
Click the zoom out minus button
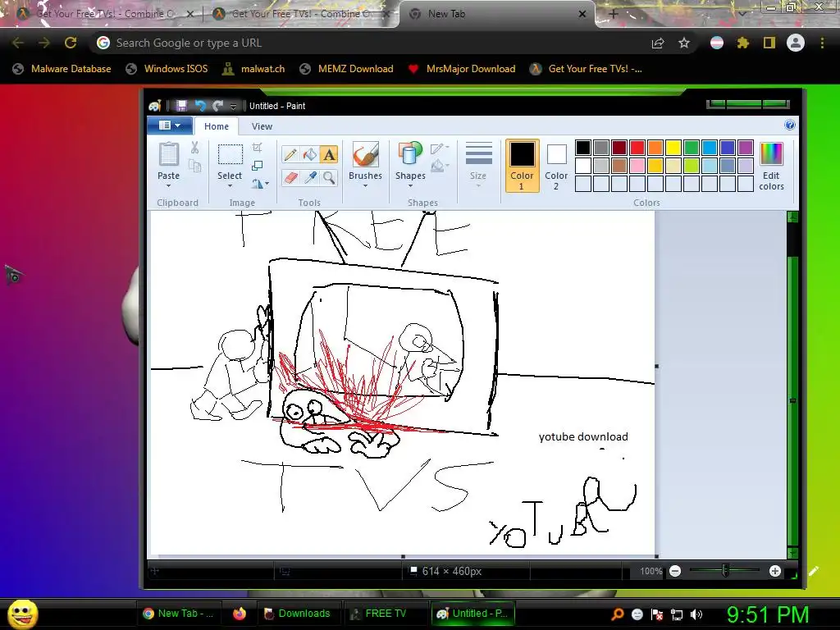point(675,571)
